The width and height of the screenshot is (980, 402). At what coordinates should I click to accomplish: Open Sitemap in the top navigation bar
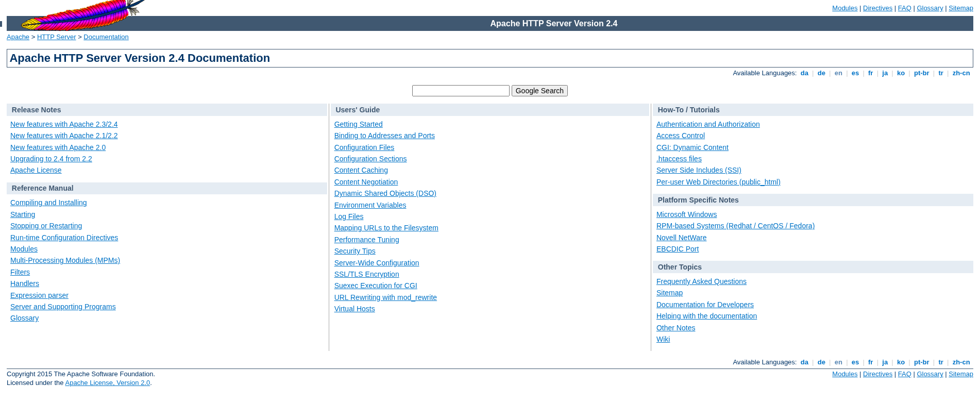[x=961, y=8]
